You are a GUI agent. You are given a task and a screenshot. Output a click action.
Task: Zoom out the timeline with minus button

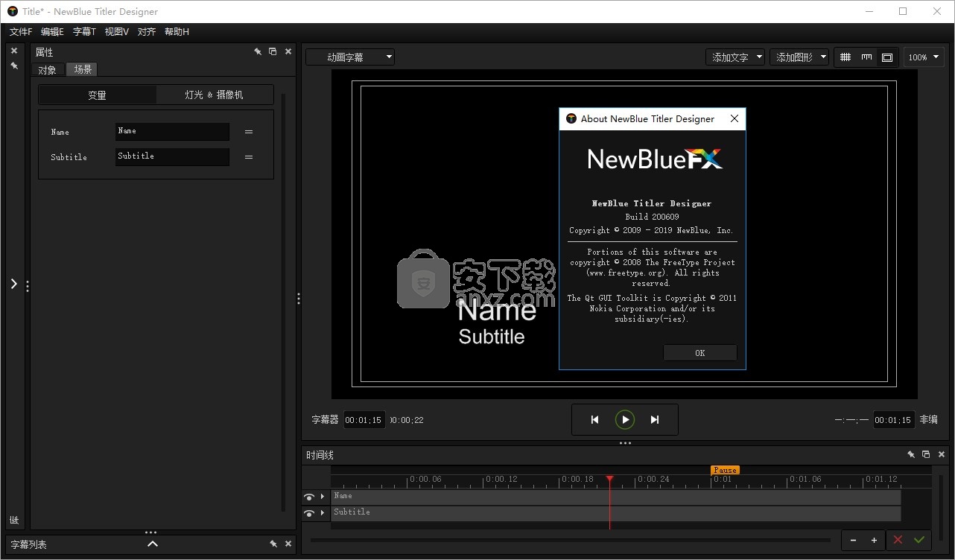click(853, 541)
